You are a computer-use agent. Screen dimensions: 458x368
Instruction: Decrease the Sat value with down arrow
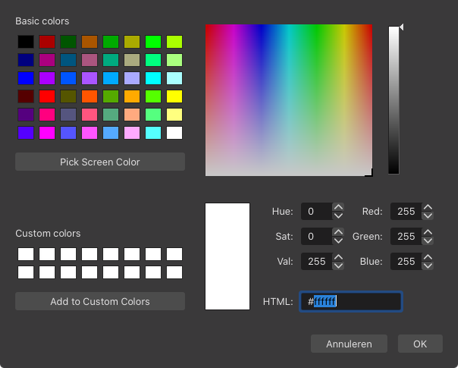(x=338, y=241)
